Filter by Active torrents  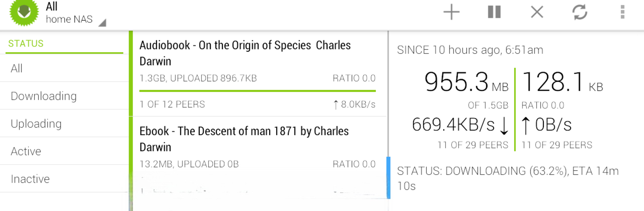64,151
